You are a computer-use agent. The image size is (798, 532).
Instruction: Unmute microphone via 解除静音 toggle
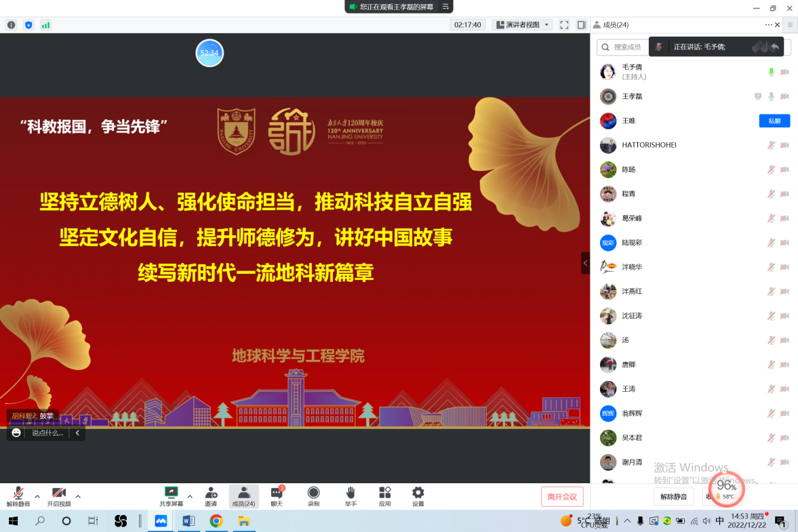click(19, 494)
